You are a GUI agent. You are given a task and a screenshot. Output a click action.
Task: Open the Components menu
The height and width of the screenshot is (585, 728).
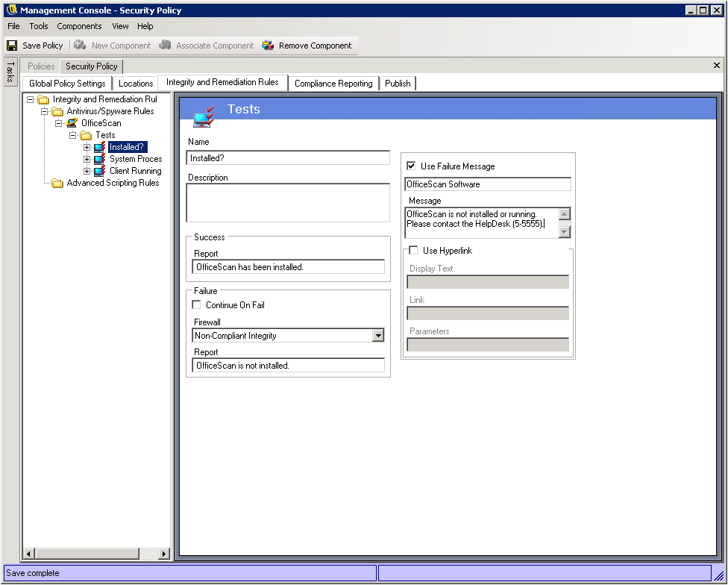[79, 26]
